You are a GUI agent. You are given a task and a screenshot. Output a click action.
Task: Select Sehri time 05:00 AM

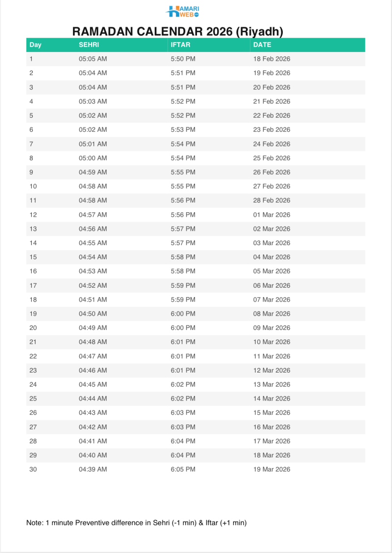(x=93, y=158)
